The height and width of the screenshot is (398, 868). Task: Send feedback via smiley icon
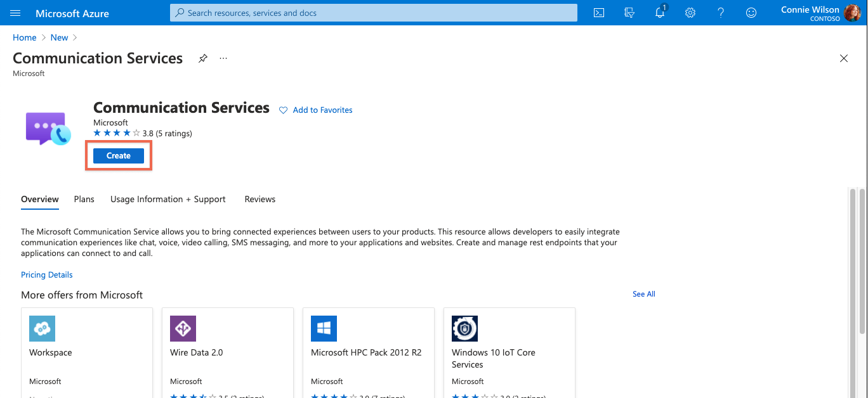pos(751,13)
